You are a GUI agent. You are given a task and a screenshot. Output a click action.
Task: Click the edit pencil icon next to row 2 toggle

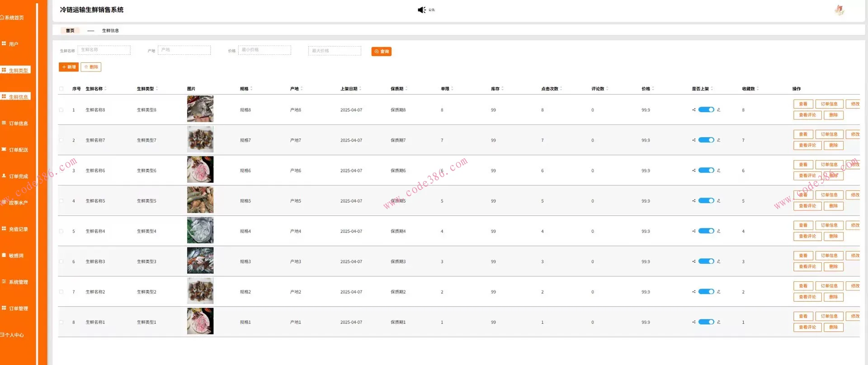(x=718, y=140)
